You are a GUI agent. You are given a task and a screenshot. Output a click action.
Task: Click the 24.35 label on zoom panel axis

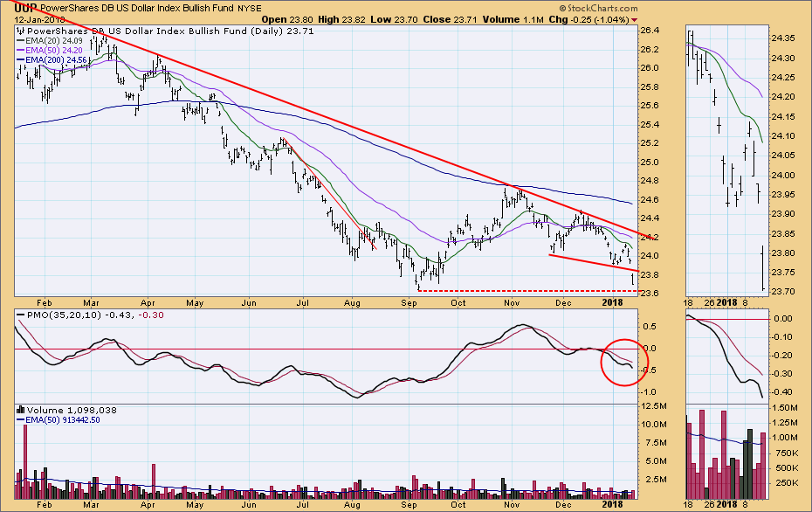tap(782, 38)
